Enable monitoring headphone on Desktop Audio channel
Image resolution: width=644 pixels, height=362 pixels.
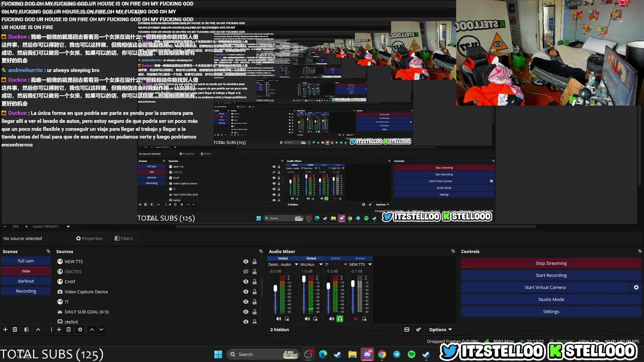pos(287,319)
